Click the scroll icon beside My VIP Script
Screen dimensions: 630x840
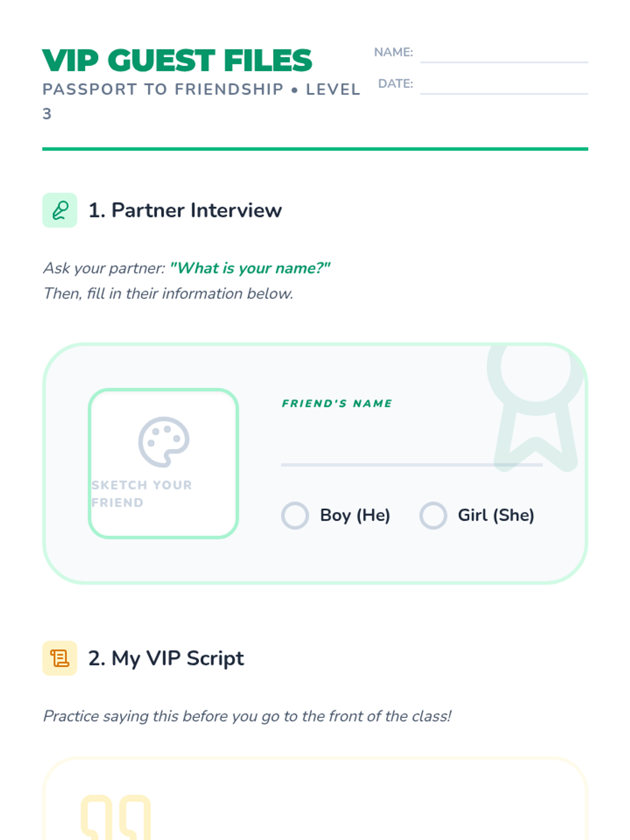point(59,658)
